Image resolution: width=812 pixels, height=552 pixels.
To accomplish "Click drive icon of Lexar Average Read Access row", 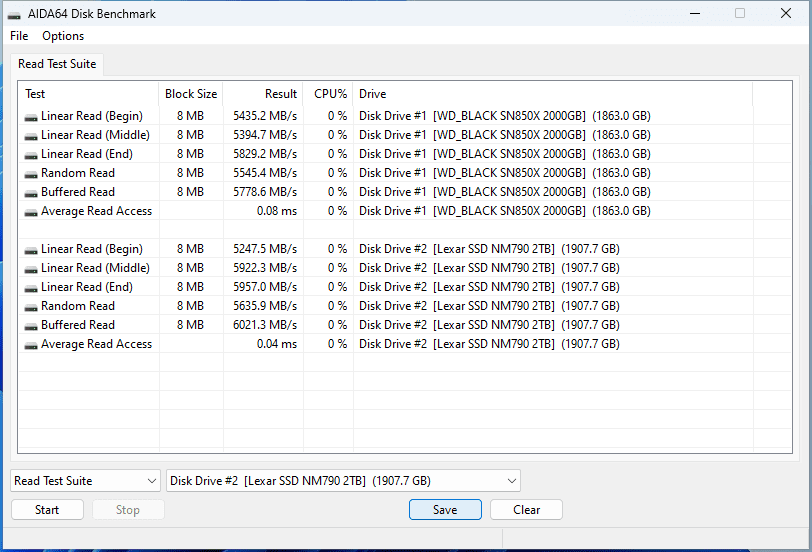I will coord(31,345).
